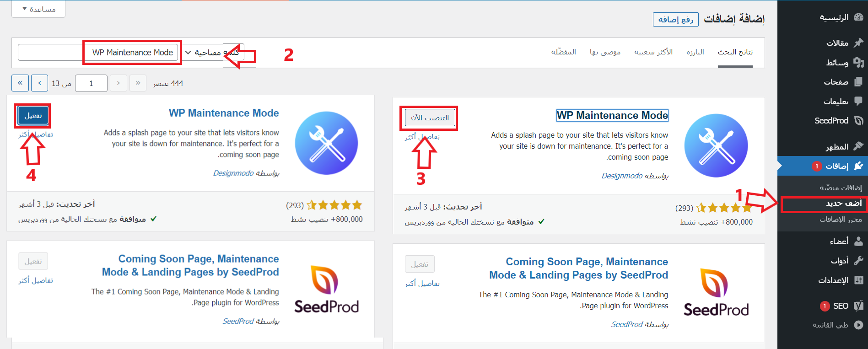
Task: Open تفاصيل أكثر under the blue تفعيل button
Action: click(36, 134)
